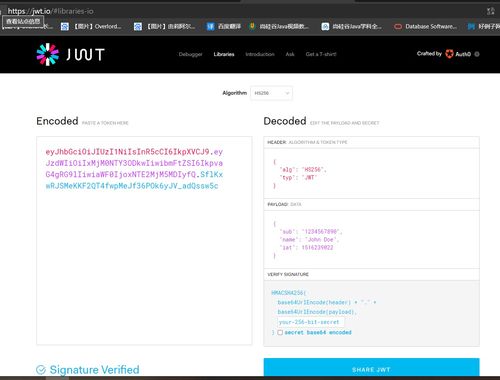
Task: Click the your-256-bit-secret input field
Action: 311,322
